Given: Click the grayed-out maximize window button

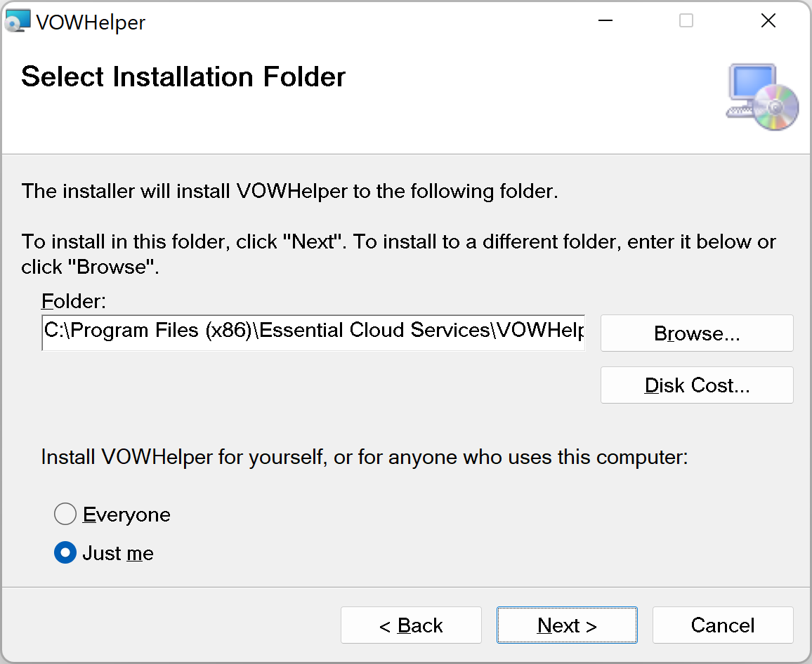Looking at the screenshot, I should [686, 21].
